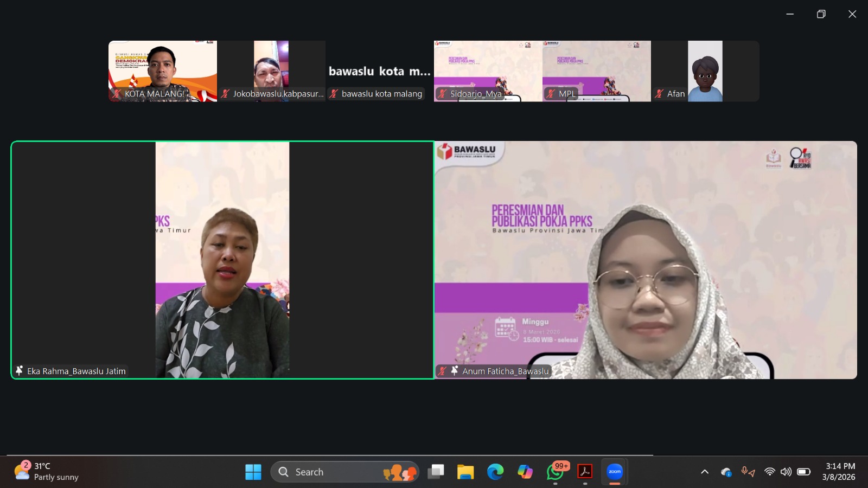Select Anum Faticha's pinned video
This screenshot has width=868, height=488.
646,260
